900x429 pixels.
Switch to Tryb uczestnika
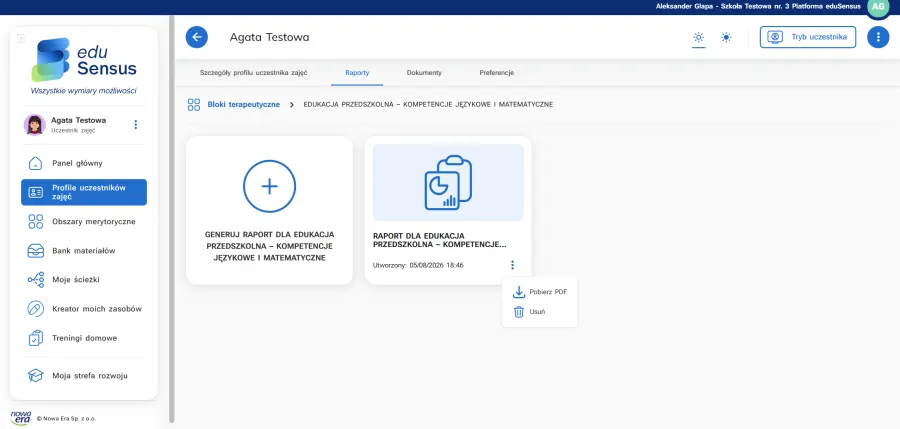coord(808,37)
